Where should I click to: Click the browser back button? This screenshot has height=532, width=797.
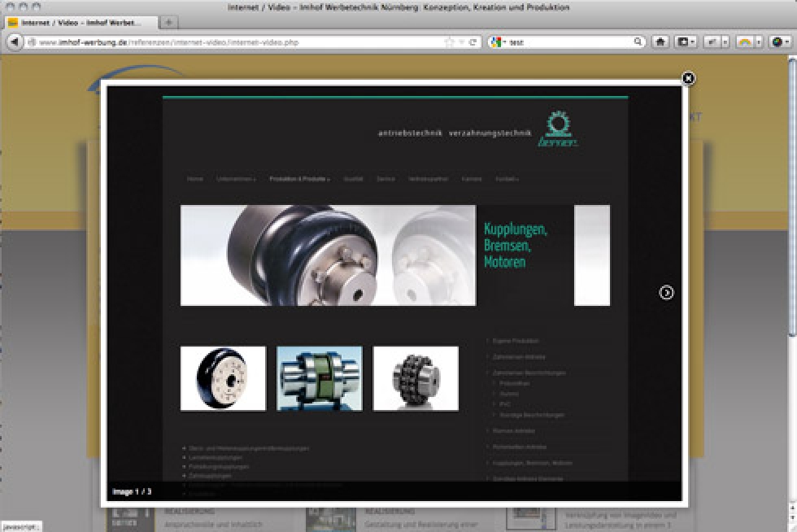coord(15,41)
